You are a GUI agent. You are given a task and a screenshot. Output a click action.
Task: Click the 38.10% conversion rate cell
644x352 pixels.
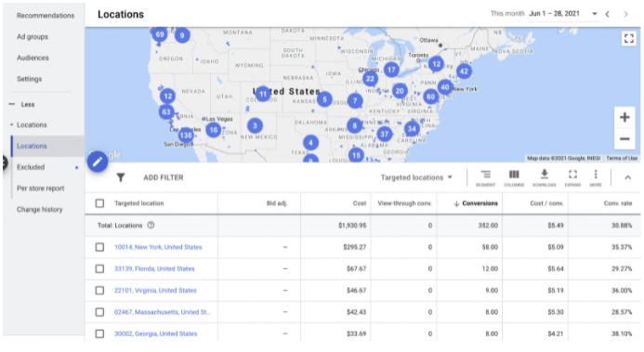tap(622, 333)
